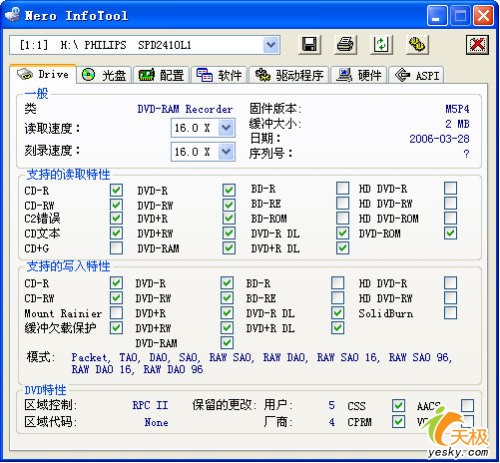
Task: Toggle DVD+R DL checkbox under write features
Action: (338, 328)
